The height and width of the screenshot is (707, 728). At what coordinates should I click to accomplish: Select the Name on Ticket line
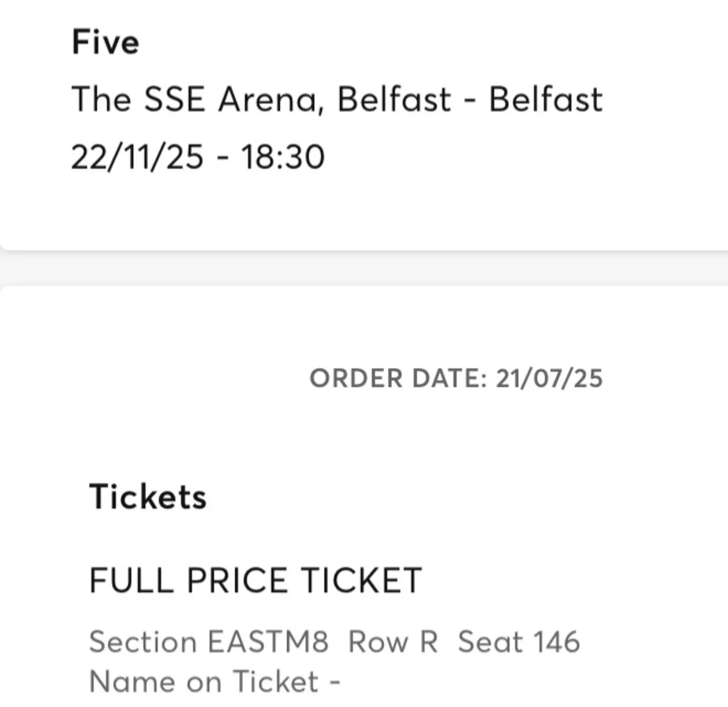click(x=215, y=682)
